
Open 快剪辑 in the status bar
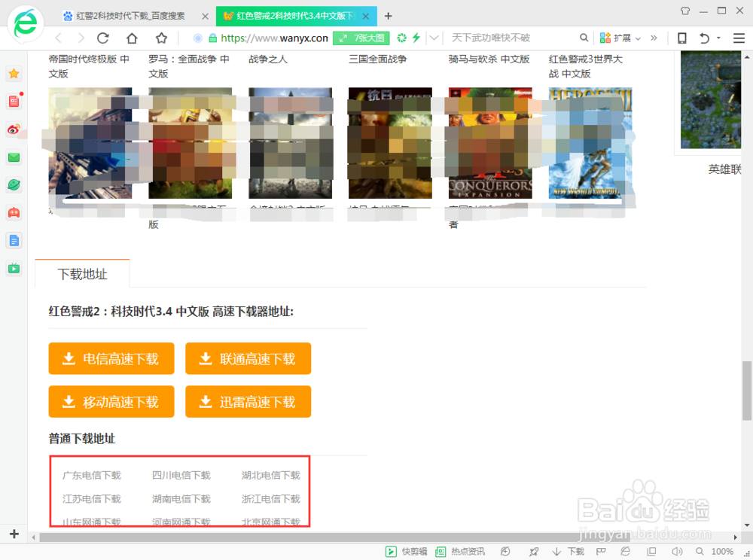tap(407, 552)
